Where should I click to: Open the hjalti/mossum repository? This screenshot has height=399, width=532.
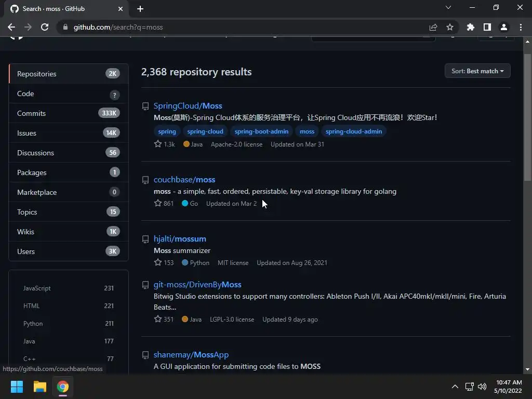tap(180, 239)
